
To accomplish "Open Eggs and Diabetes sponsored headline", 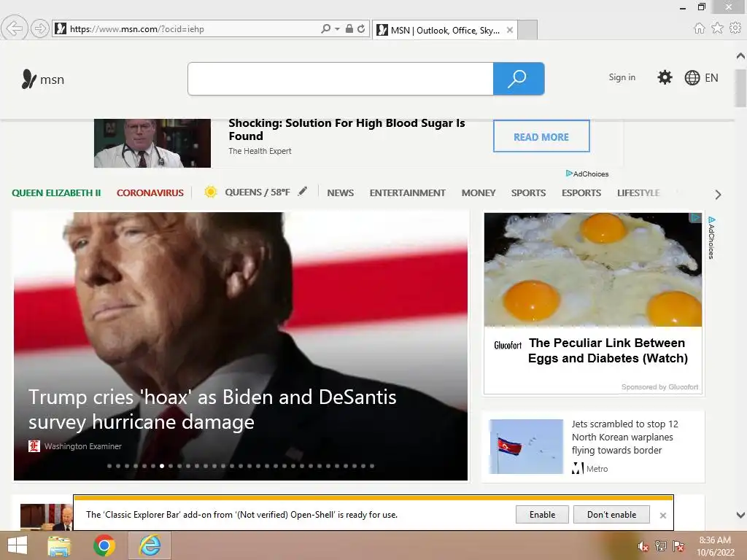I will click(x=608, y=351).
